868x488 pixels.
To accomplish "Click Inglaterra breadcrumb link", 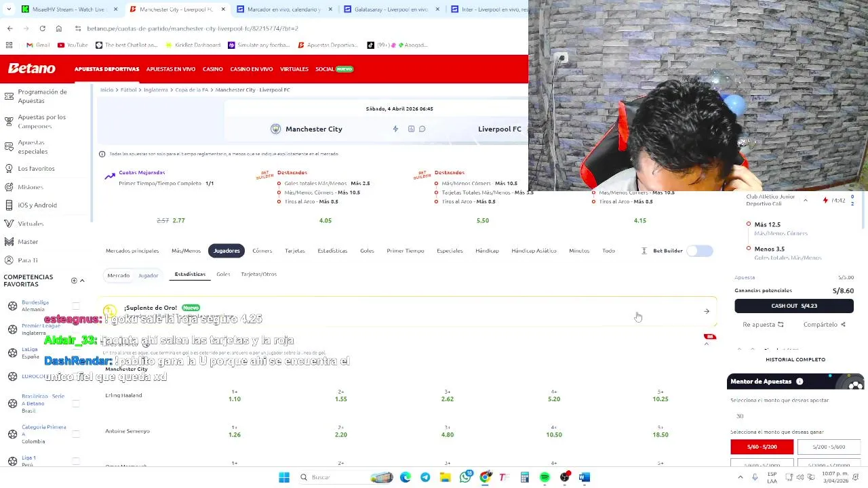I will 155,89.
